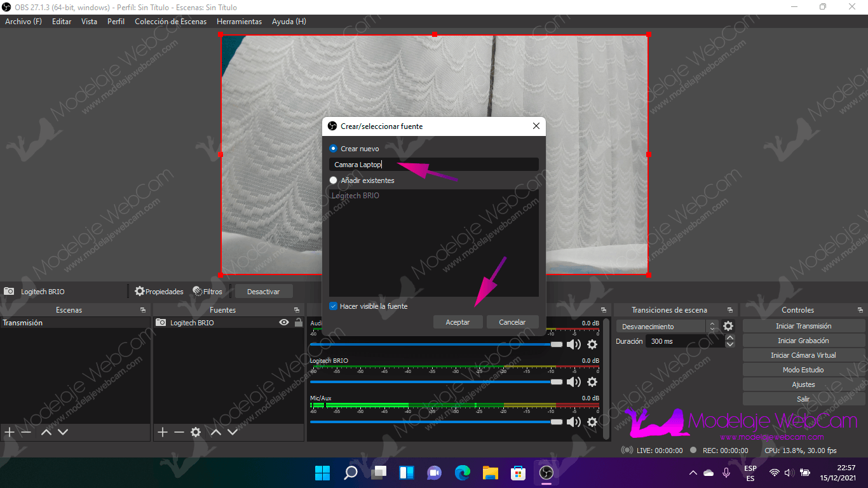Hide Logitech BRIO source with eye icon

[284, 323]
